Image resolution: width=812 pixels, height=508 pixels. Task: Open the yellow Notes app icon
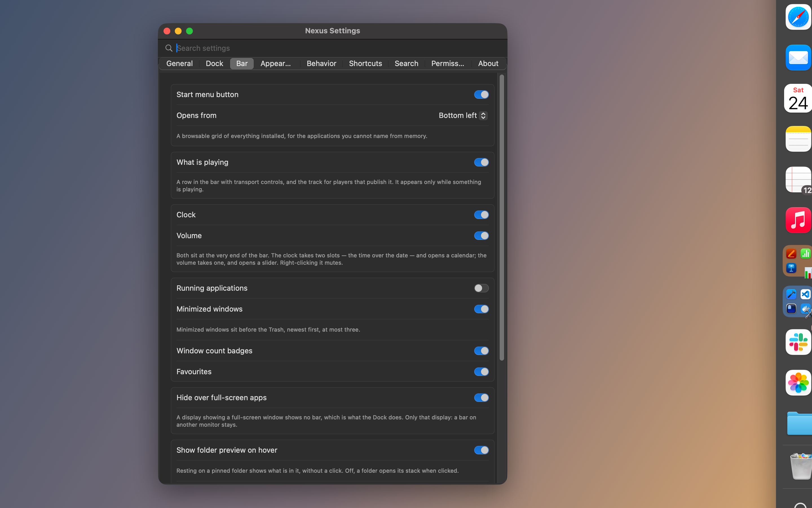798,139
